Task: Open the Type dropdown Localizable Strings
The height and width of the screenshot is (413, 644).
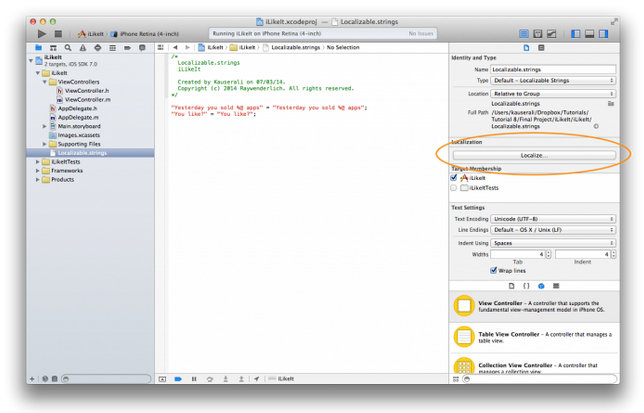Action: [x=553, y=80]
